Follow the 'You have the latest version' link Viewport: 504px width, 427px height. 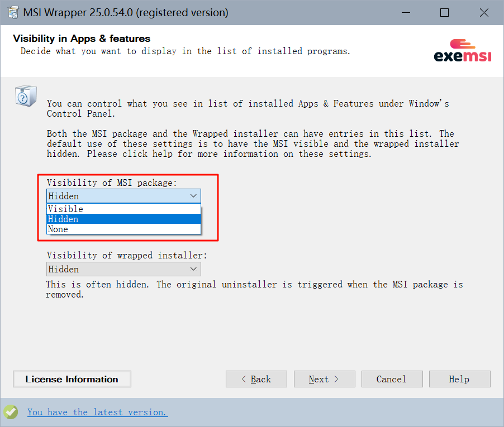[x=97, y=412]
